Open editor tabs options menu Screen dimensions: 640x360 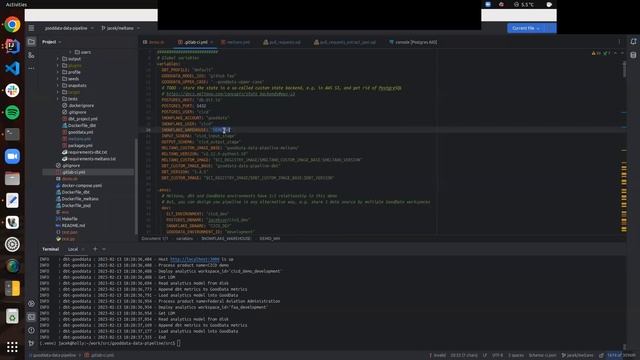pyautogui.click(x=619, y=42)
